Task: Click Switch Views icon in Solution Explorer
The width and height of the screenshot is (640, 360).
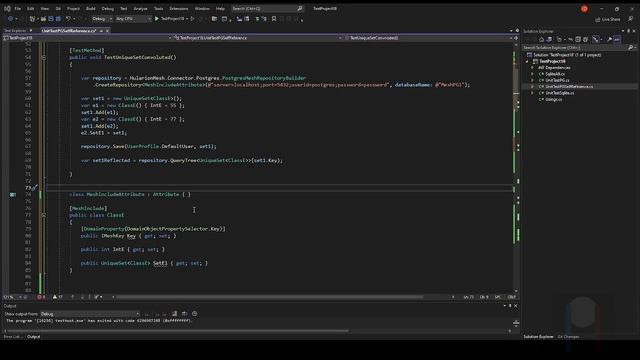Action: [x=549, y=40]
